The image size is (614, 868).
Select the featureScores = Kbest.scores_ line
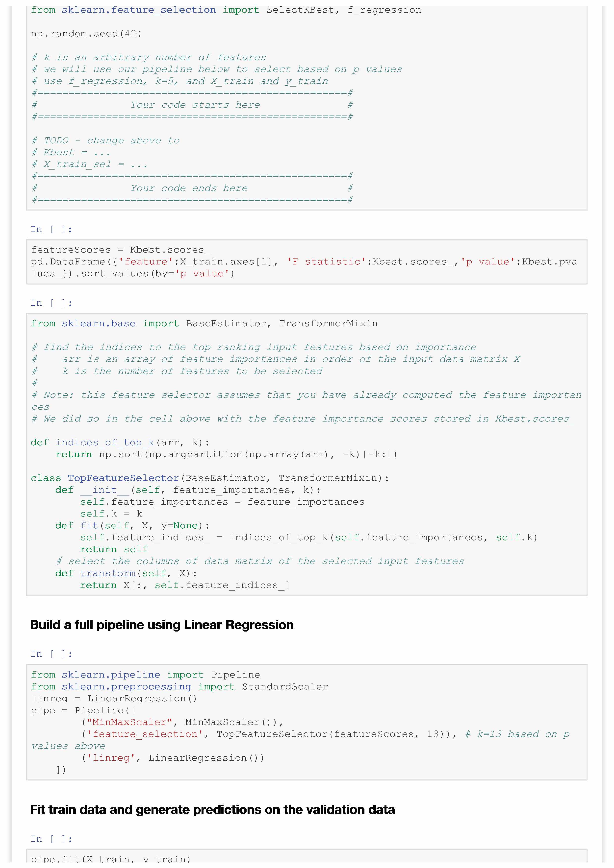tap(120, 250)
